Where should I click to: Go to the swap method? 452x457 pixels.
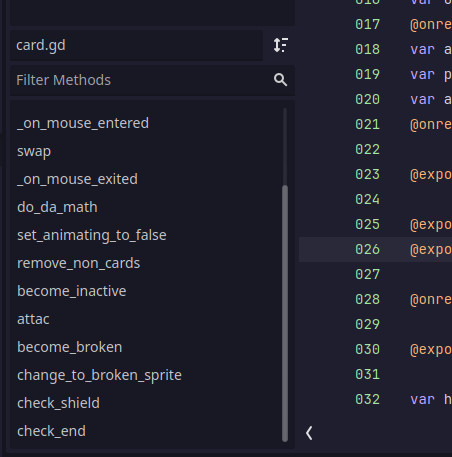tap(34, 151)
